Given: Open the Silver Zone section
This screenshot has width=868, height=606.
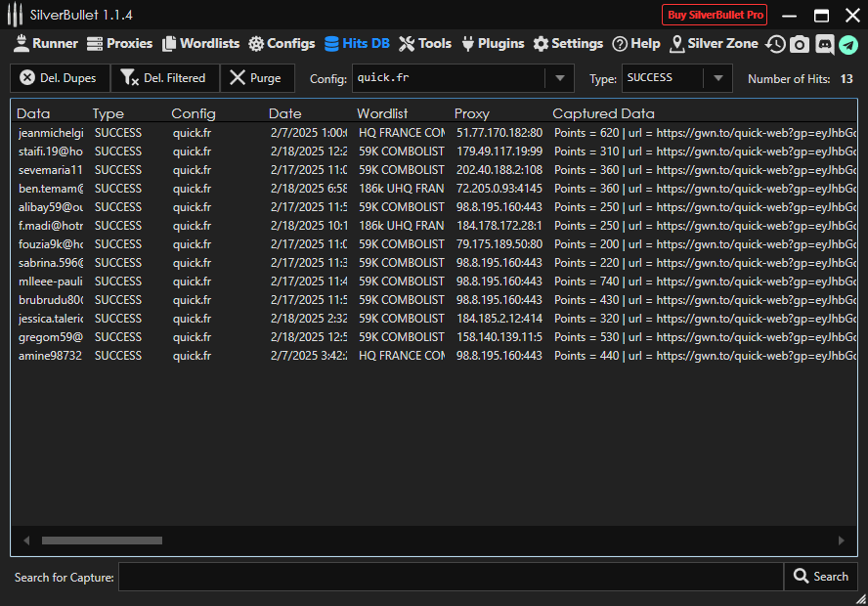Looking at the screenshot, I should click(714, 44).
